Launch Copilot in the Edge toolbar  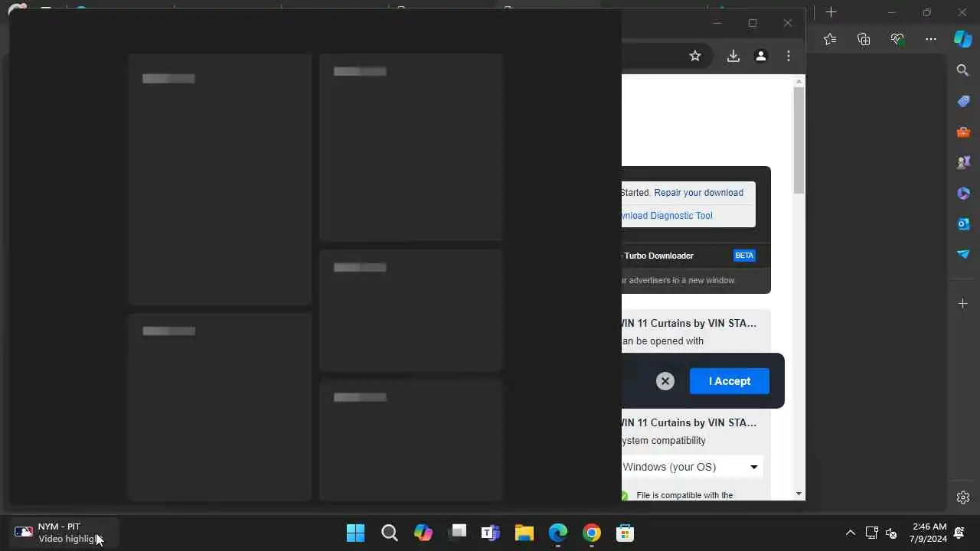[x=962, y=39]
